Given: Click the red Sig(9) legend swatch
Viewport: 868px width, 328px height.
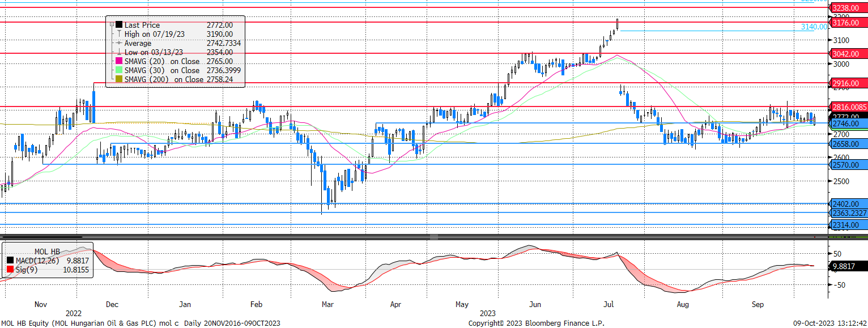Looking at the screenshot, I should click(10, 269).
